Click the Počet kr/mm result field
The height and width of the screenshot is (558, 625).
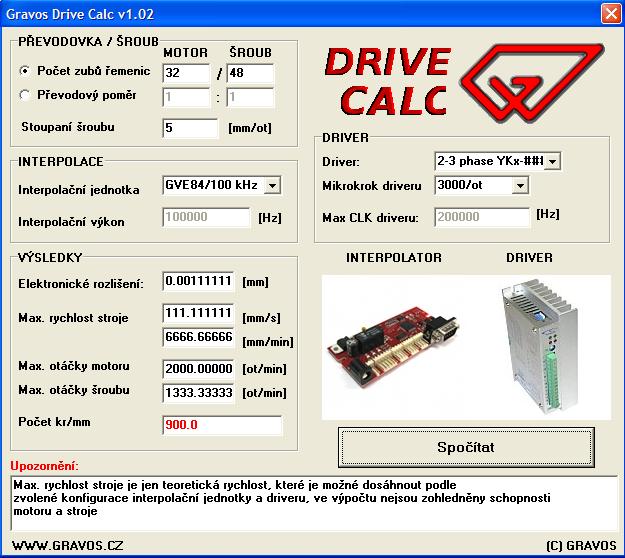coord(222,425)
